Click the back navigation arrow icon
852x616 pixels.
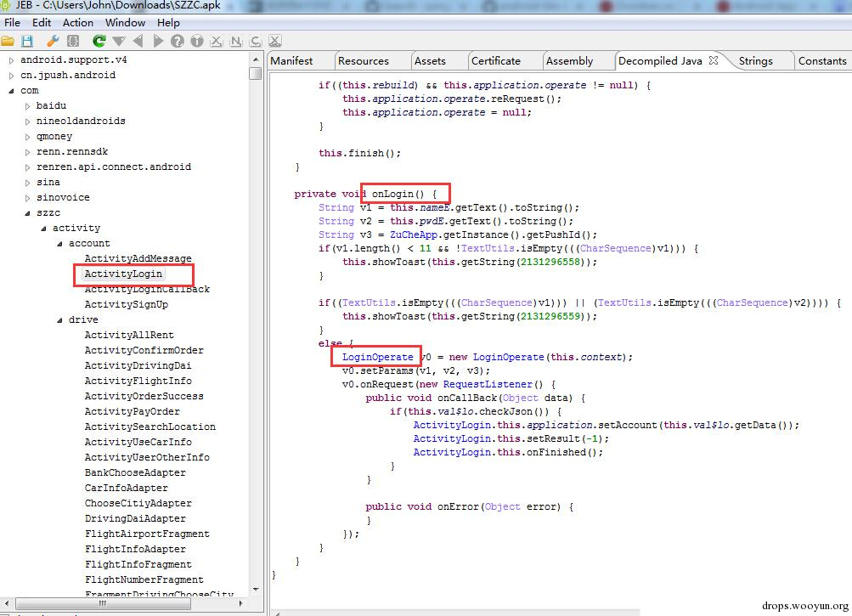(x=138, y=41)
